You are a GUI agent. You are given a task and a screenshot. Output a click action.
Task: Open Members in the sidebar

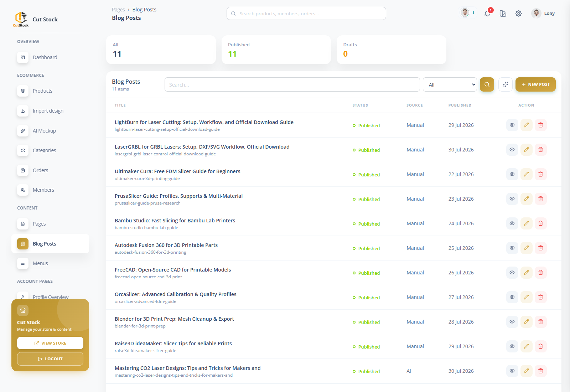pos(50,190)
